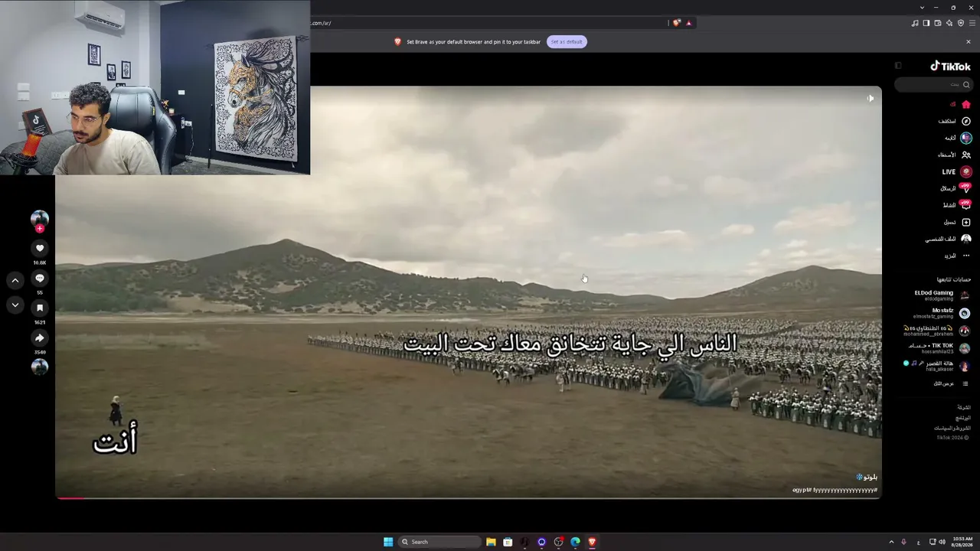Open the spinning sound disc of the video

pos(40,367)
